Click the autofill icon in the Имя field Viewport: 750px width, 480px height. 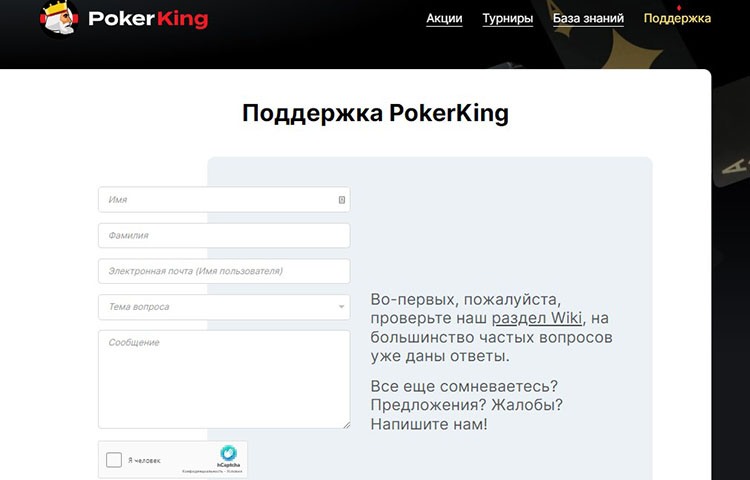click(x=342, y=200)
